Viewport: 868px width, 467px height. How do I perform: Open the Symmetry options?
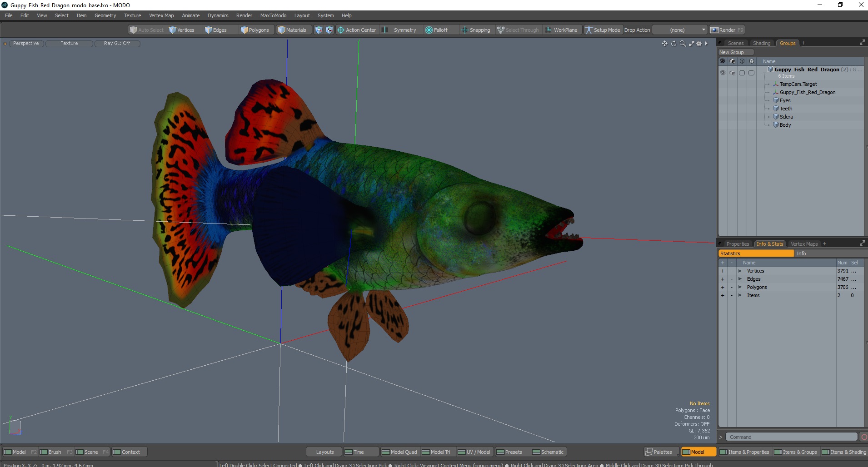(405, 30)
